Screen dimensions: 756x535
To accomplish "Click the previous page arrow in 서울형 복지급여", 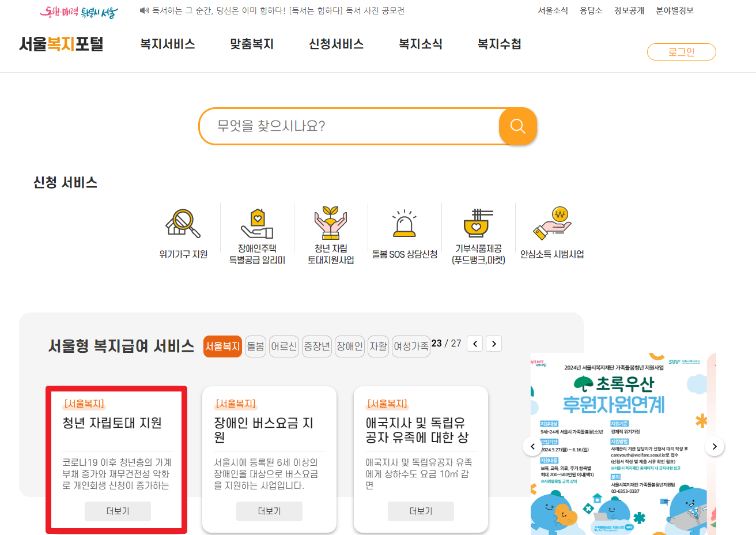I will [474, 343].
